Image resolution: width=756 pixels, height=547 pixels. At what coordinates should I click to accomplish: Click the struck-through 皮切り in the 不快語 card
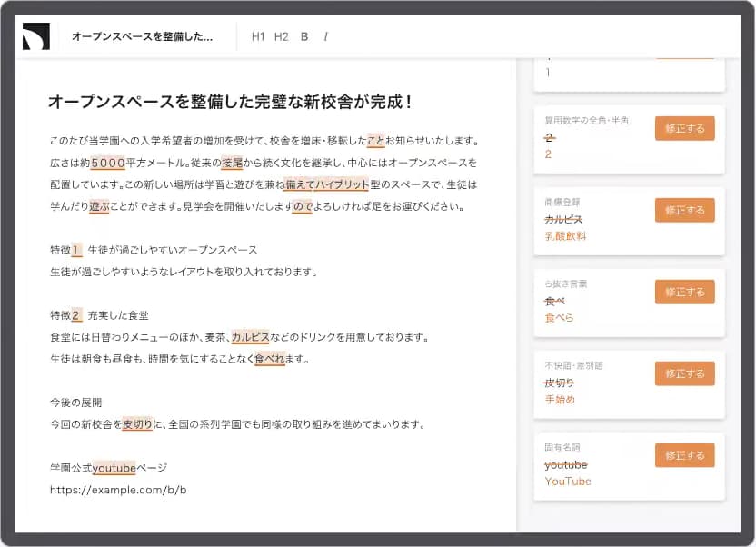(560, 383)
